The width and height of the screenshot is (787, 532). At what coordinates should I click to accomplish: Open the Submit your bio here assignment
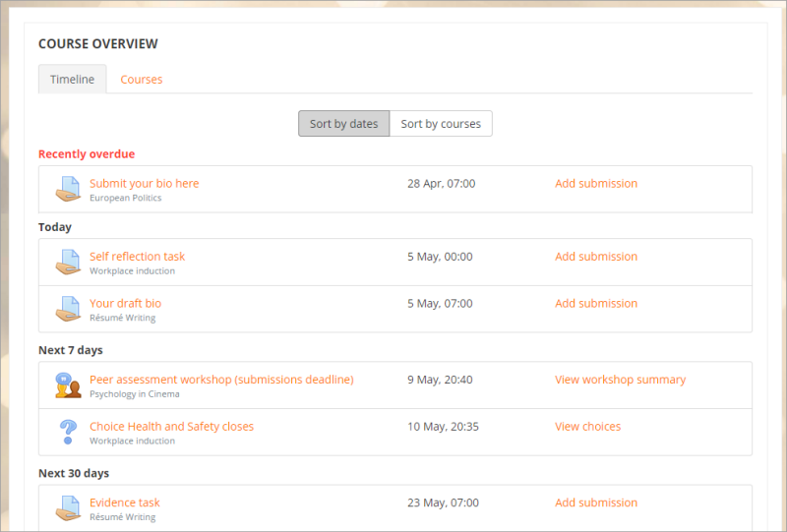tap(144, 183)
